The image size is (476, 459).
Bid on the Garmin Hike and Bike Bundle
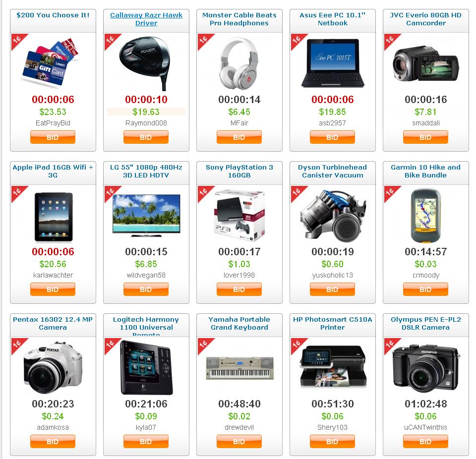(425, 289)
